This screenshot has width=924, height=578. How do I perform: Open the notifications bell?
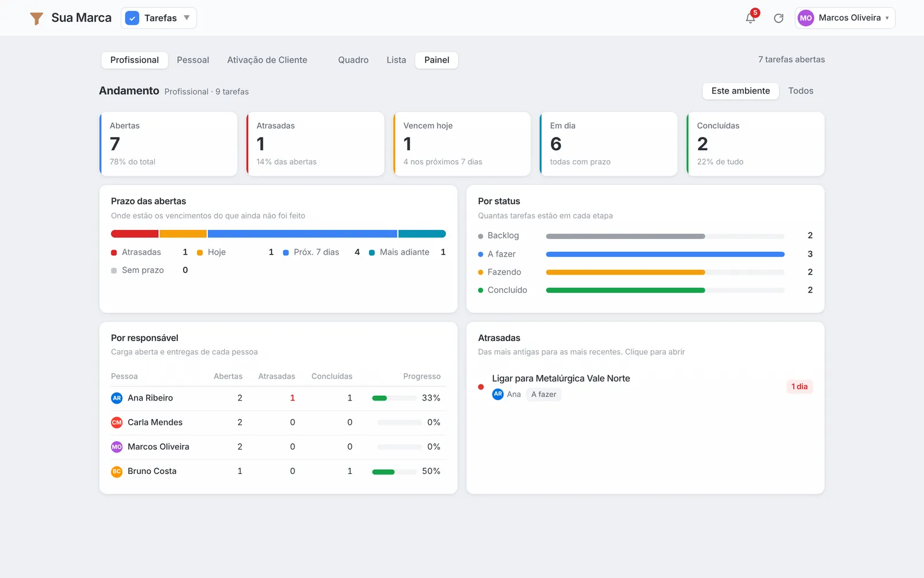point(750,18)
